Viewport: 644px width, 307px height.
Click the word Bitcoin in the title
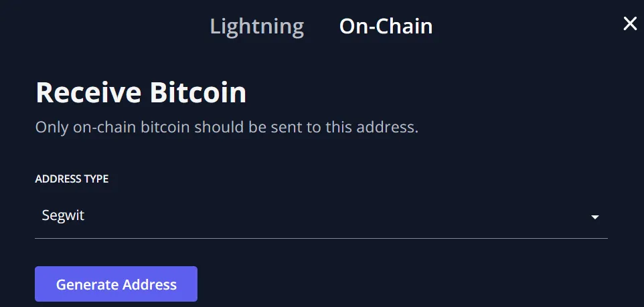198,93
